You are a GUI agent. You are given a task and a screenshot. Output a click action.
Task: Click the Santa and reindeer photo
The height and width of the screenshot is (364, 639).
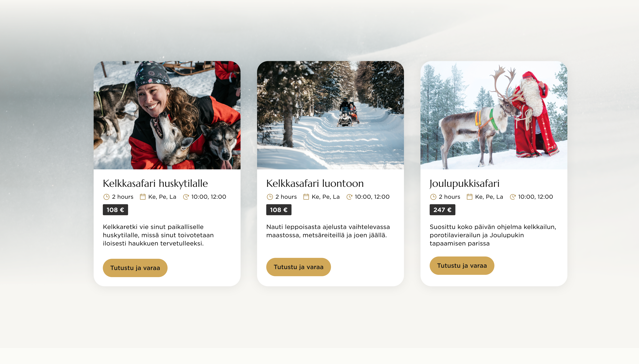pyautogui.click(x=494, y=115)
